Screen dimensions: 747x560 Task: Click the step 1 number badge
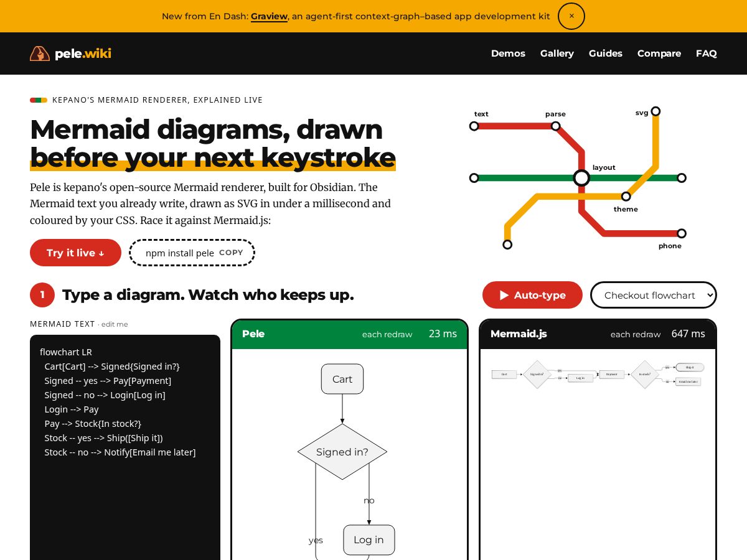click(x=42, y=295)
